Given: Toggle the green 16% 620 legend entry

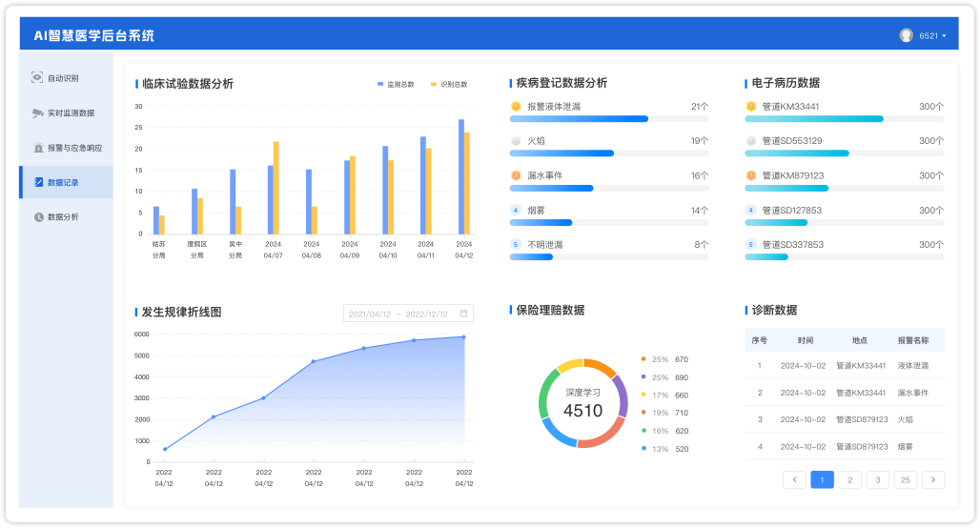Looking at the screenshot, I should click(x=665, y=431).
